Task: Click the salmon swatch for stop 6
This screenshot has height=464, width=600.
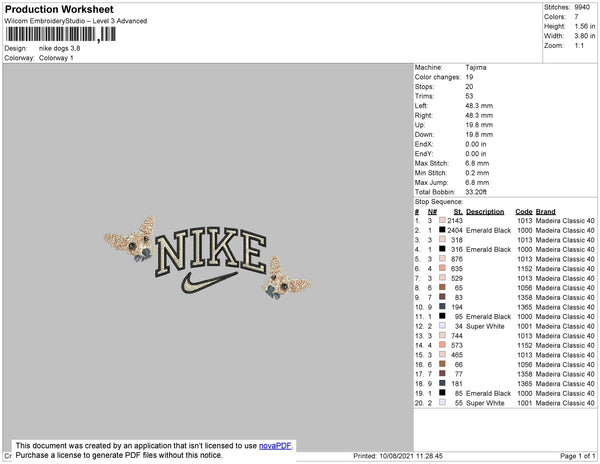Action: click(x=442, y=269)
